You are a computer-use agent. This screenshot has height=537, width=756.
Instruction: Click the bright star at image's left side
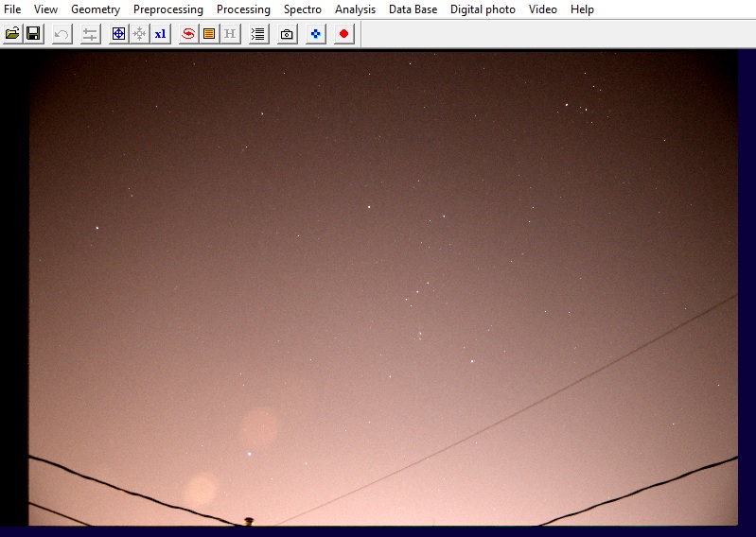(97, 228)
